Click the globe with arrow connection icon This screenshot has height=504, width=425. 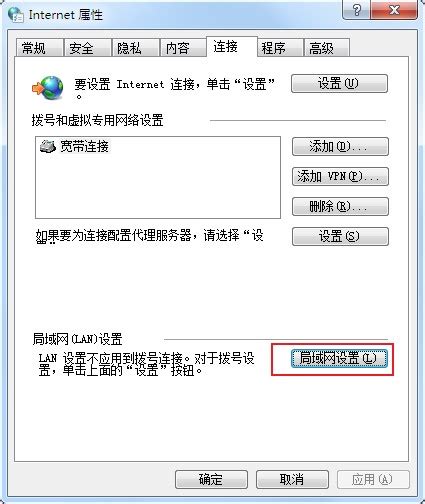click(x=48, y=88)
